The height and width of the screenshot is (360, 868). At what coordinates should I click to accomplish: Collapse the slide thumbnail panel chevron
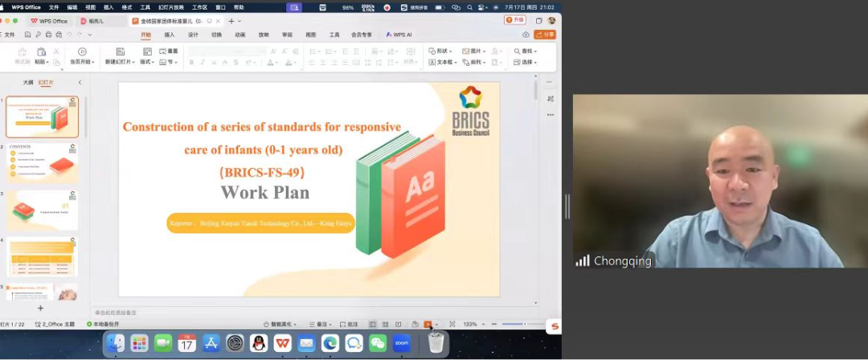tap(80, 82)
